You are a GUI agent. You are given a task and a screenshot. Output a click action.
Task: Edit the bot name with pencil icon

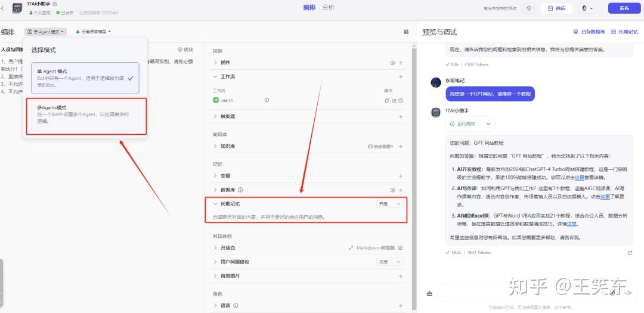pos(55,4)
